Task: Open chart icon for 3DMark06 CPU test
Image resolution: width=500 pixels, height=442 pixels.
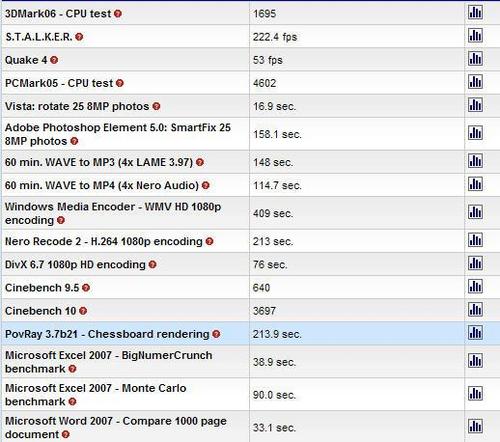Action: [475, 13]
